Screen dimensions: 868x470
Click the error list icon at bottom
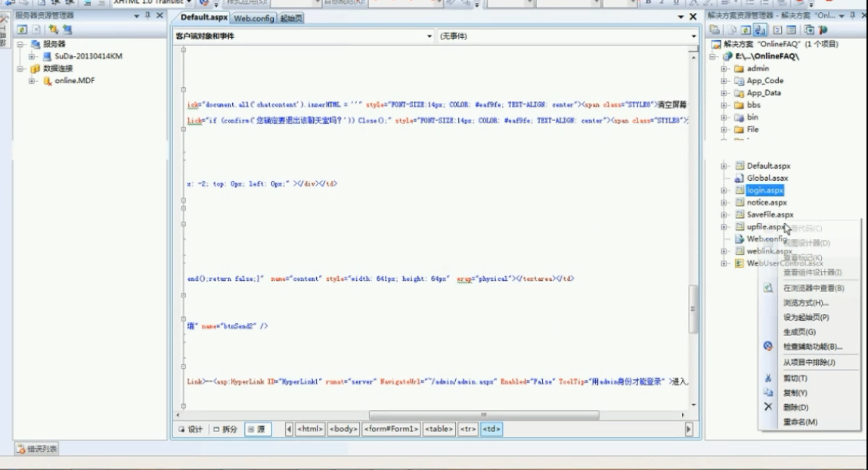point(21,449)
